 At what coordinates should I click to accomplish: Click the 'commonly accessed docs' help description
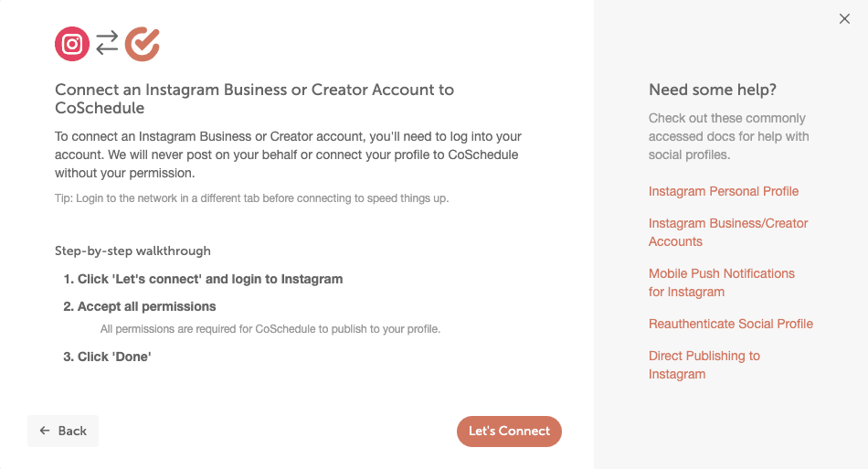click(728, 136)
